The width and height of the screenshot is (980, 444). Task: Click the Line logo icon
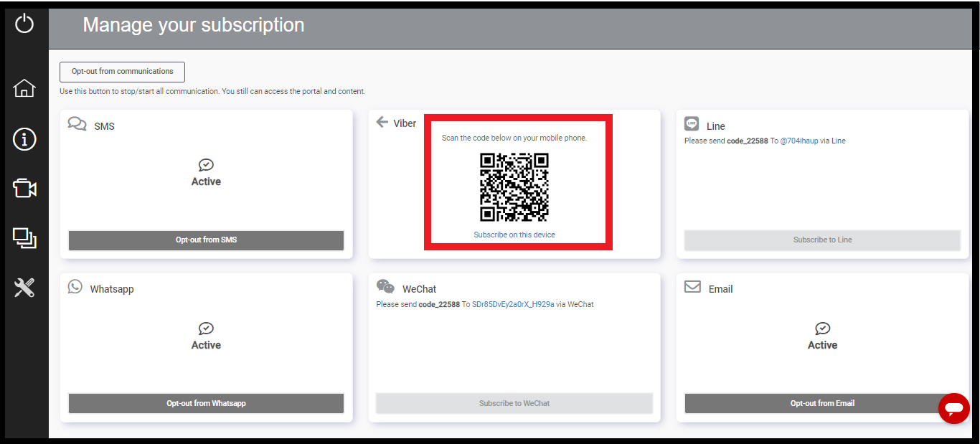click(692, 123)
